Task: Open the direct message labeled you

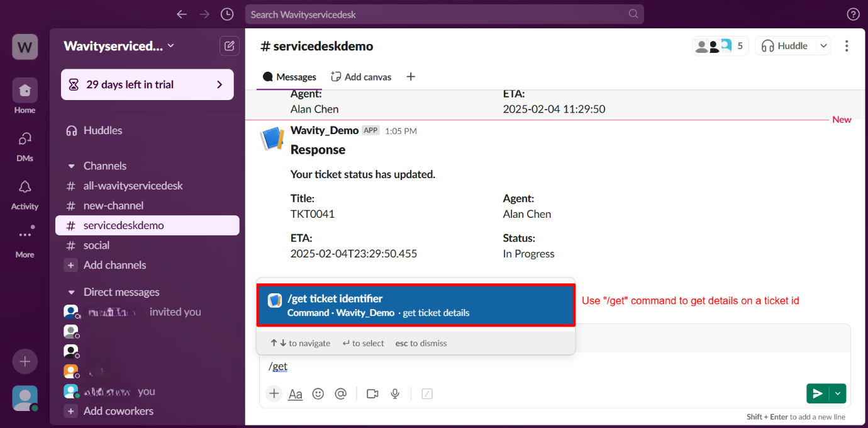Action: pos(147,391)
